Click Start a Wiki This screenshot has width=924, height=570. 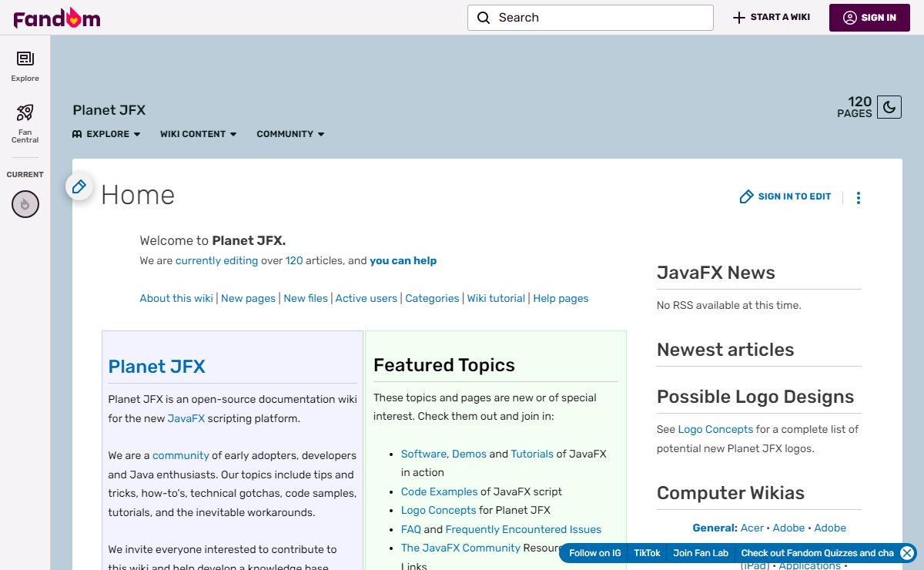(772, 17)
